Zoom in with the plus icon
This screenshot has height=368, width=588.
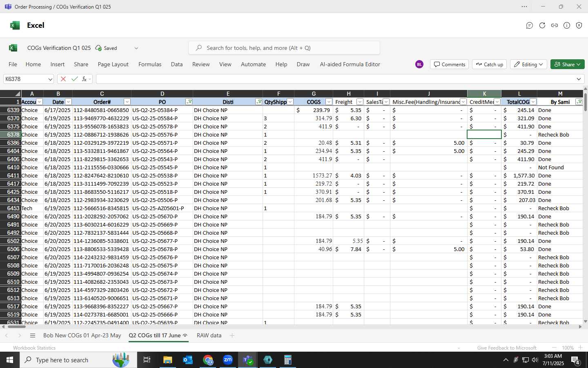click(580, 348)
